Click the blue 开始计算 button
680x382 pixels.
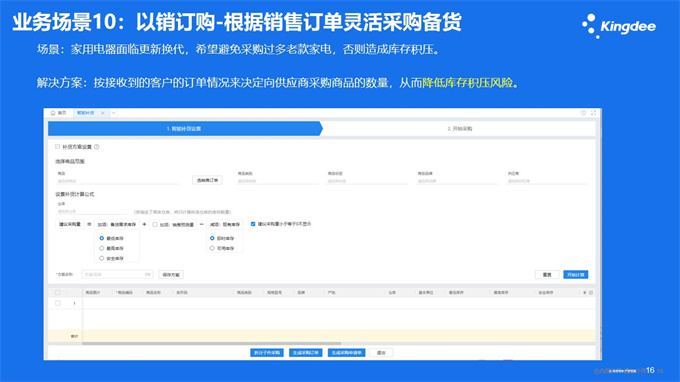[x=575, y=274]
